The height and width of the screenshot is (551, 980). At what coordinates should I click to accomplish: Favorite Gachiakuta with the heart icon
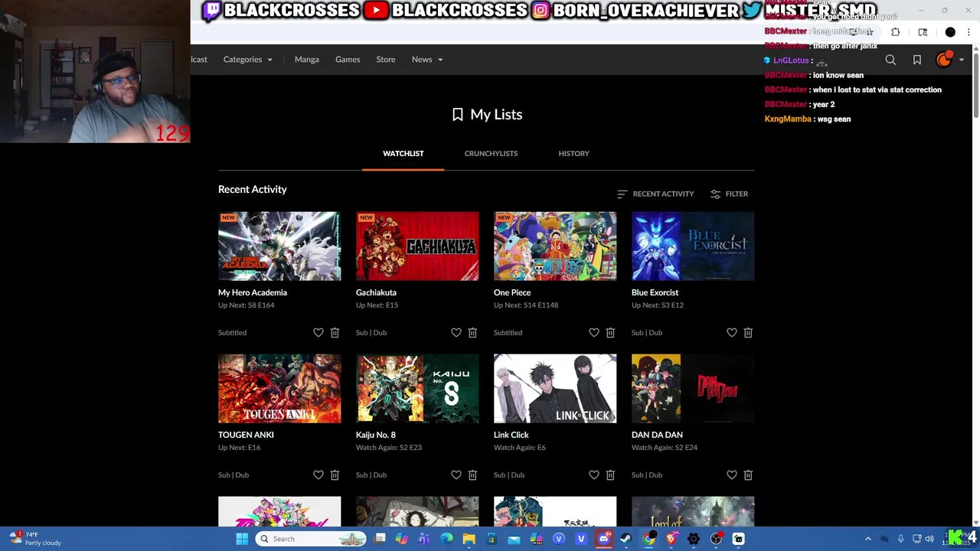[456, 332]
